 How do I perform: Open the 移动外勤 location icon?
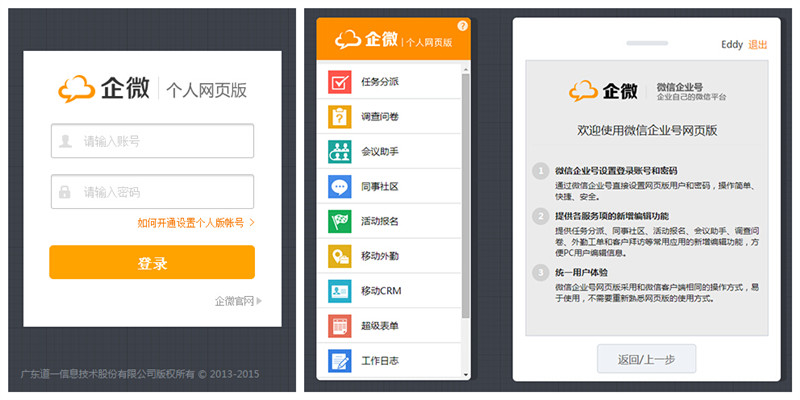pyautogui.click(x=339, y=256)
